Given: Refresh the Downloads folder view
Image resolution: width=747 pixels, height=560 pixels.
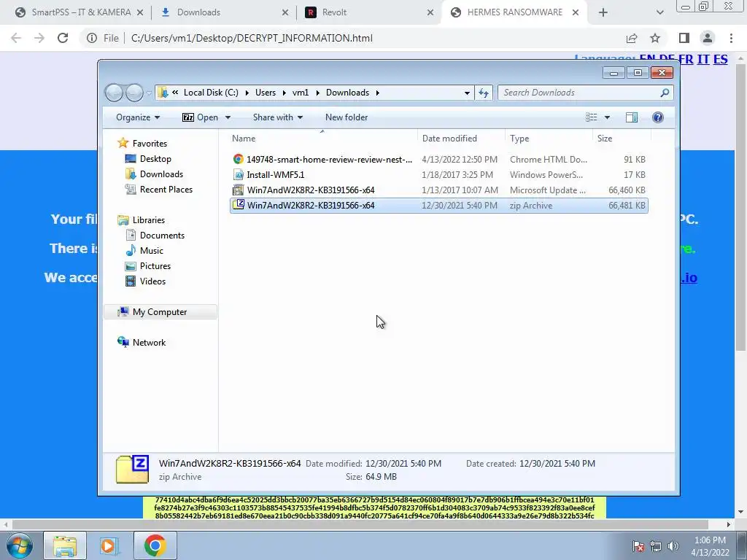Looking at the screenshot, I should pyautogui.click(x=484, y=93).
